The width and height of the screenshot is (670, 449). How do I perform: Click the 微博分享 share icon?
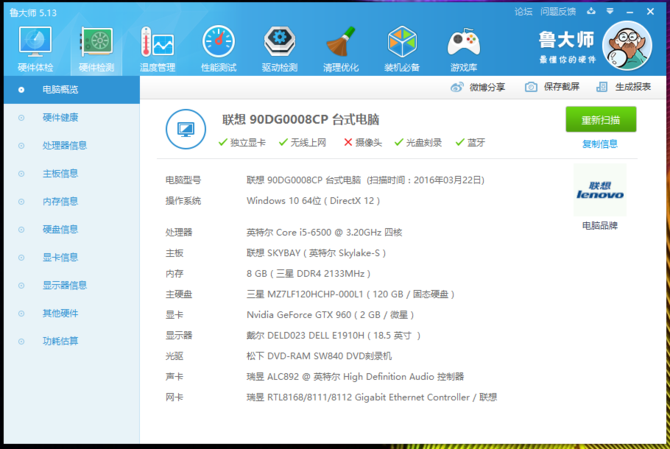(478, 87)
